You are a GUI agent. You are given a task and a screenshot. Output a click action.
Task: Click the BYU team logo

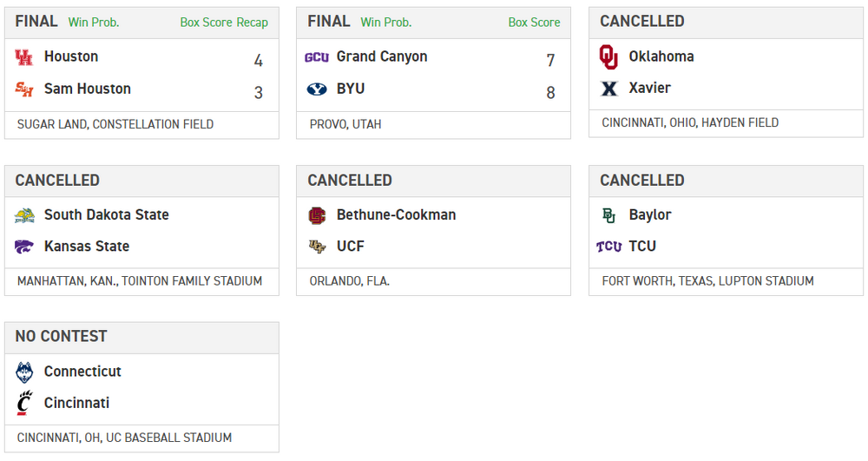pyautogui.click(x=317, y=89)
